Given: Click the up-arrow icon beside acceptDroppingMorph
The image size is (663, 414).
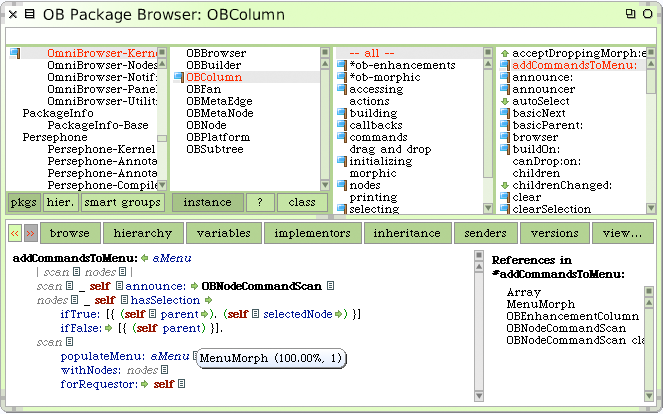Looking at the screenshot, I should click(505, 53).
